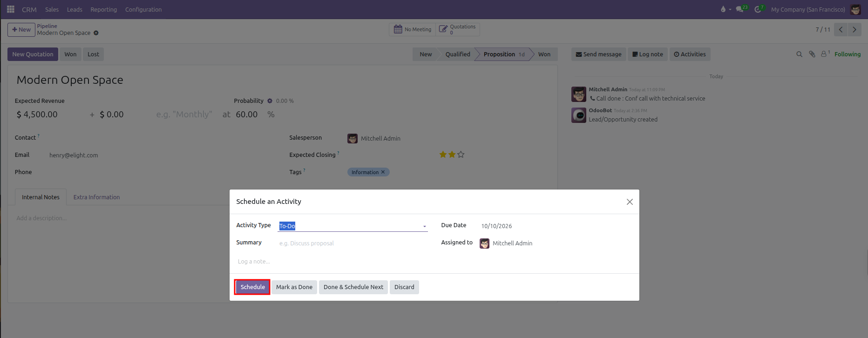Open the Leads menu
The width and height of the screenshot is (868, 338).
[x=75, y=9]
